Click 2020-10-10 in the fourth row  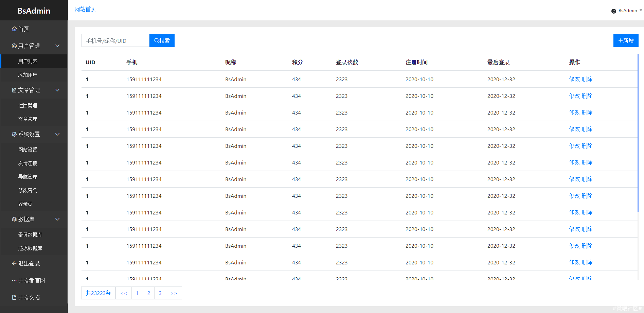419,129
